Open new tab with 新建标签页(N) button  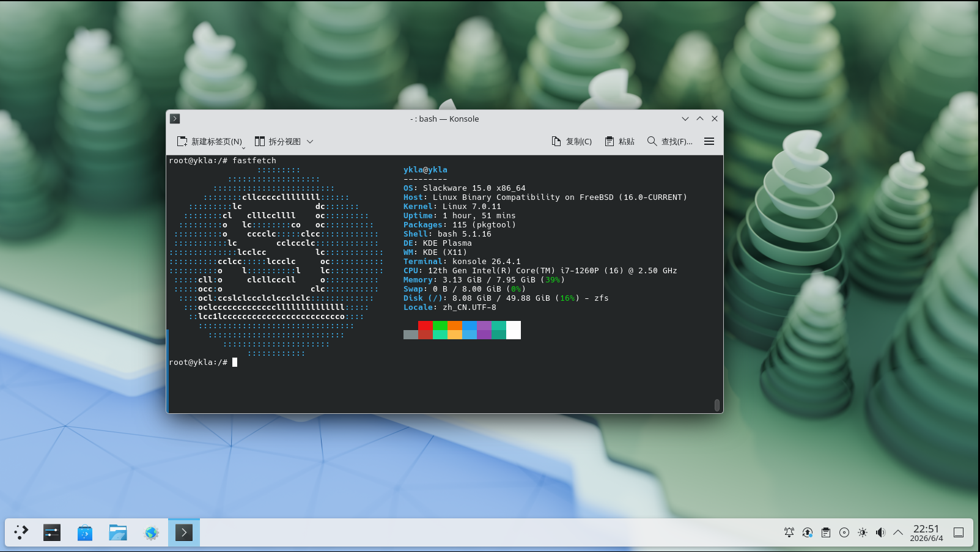point(210,141)
